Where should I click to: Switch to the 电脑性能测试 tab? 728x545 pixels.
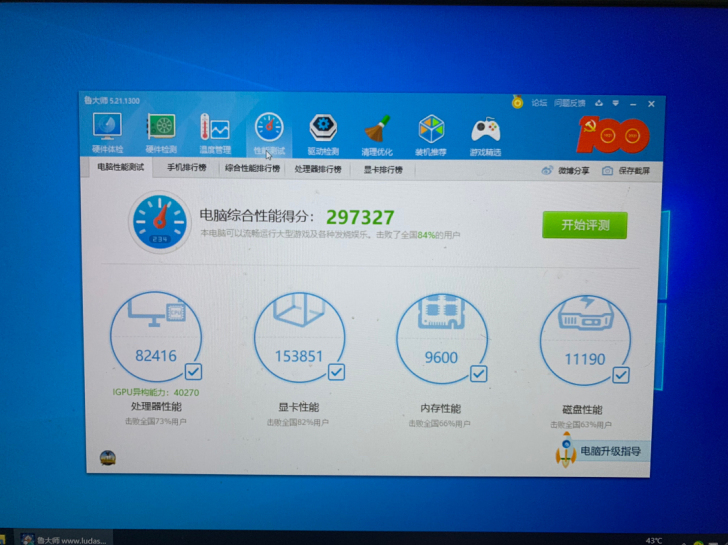pos(120,167)
